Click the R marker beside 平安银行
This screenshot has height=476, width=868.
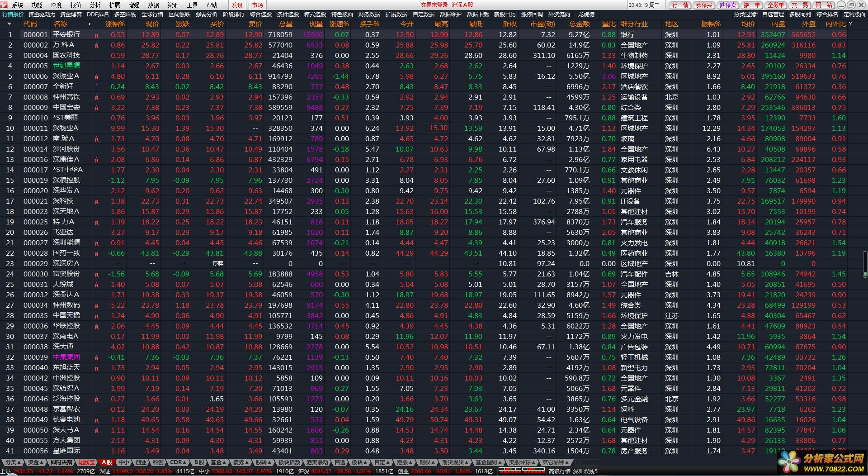(97, 35)
